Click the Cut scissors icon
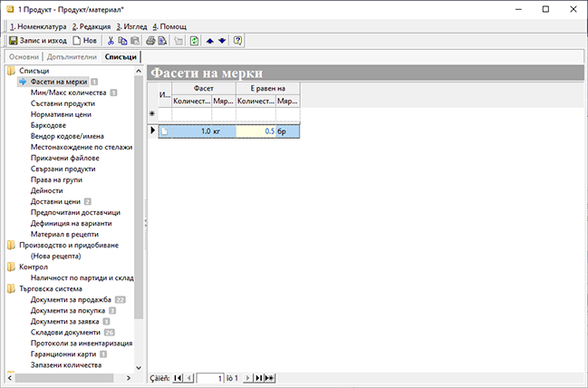 (111, 41)
